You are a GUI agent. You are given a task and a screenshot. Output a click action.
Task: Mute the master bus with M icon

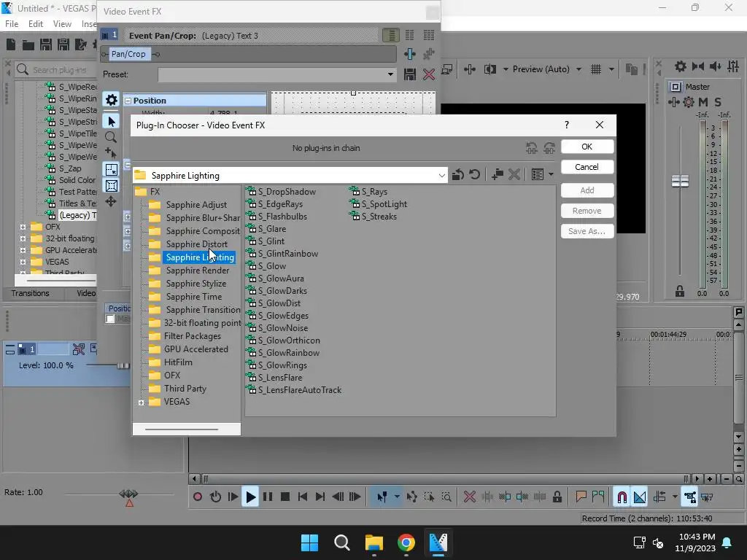pos(703,102)
